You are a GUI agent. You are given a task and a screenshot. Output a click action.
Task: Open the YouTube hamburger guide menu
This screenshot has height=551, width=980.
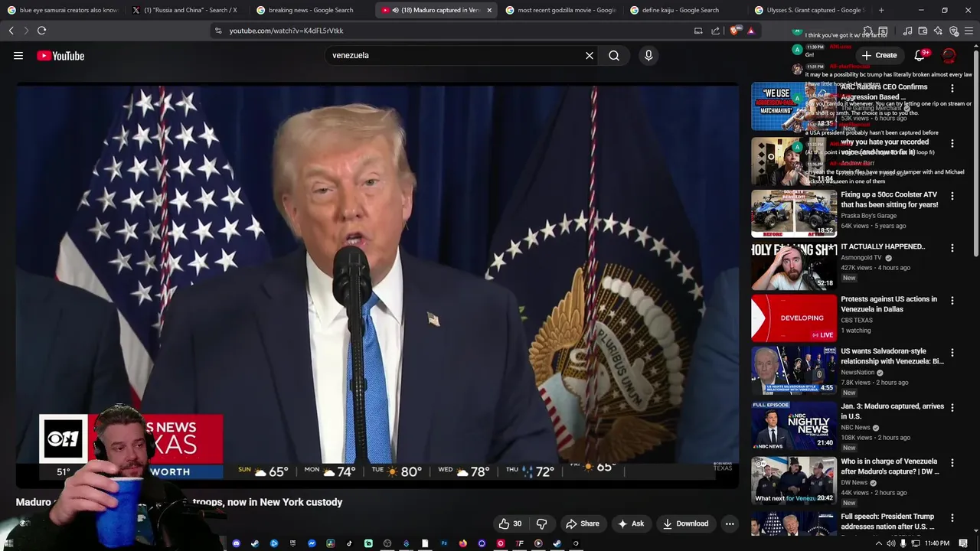pos(18,56)
